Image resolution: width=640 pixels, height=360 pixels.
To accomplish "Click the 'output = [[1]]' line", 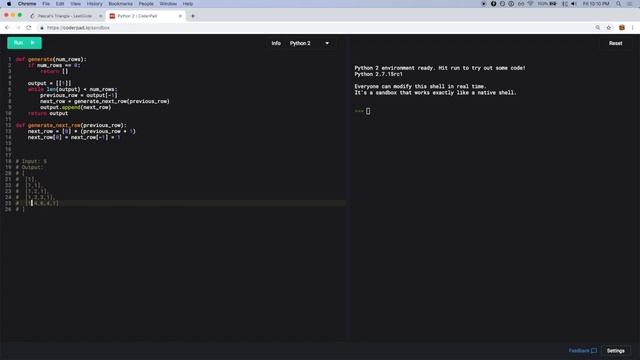I will [x=49, y=83].
